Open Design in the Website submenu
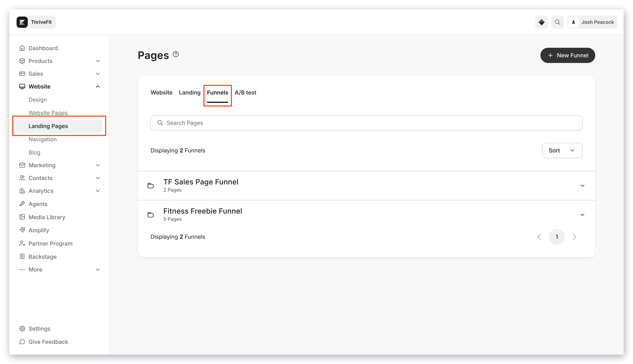 [38, 99]
